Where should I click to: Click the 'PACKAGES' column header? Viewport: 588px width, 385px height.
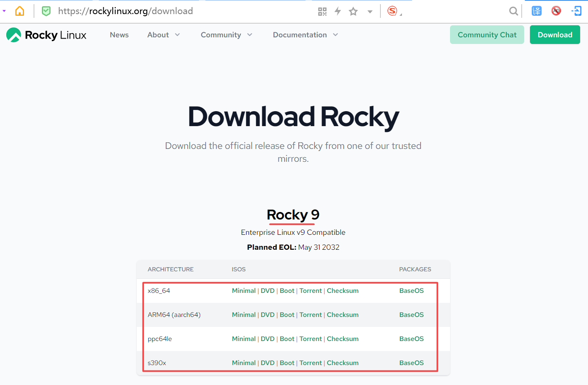click(x=415, y=269)
